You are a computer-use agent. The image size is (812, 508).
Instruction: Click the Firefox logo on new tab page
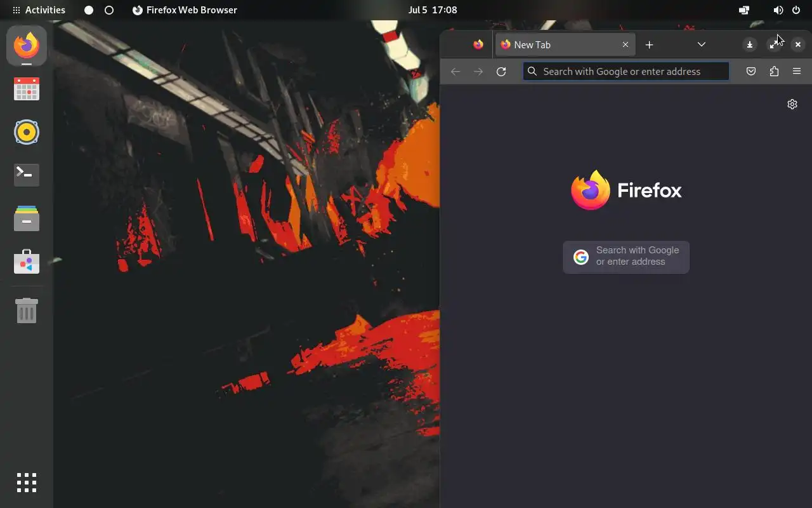(626, 190)
